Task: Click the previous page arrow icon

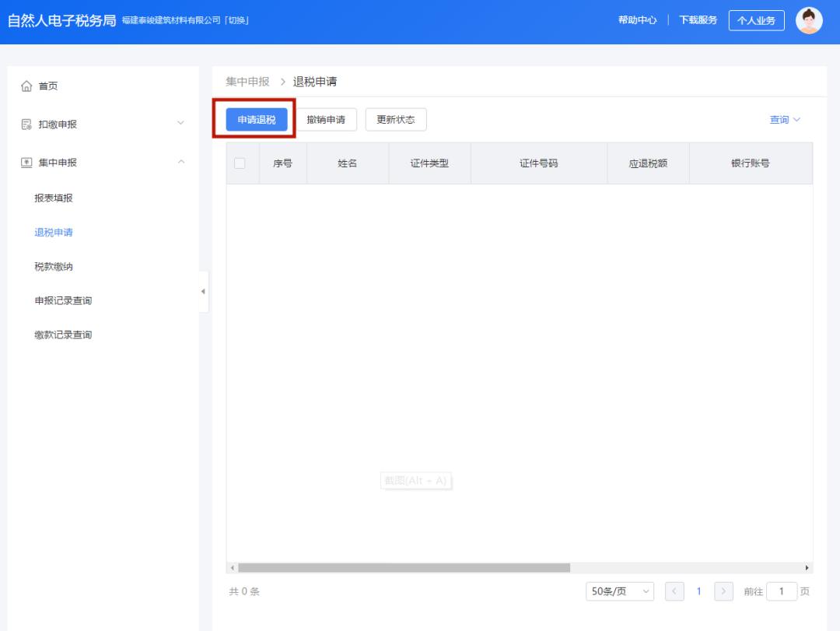Action: [x=674, y=591]
